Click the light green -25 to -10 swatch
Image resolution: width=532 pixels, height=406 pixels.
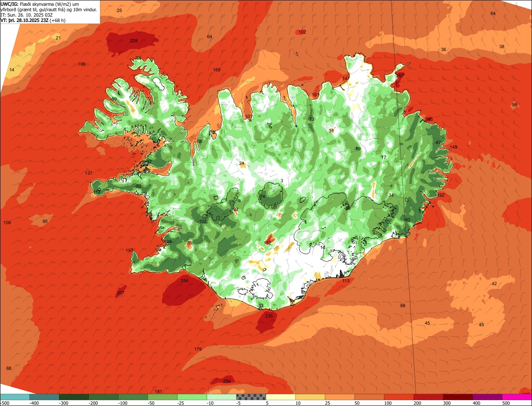pyautogui.click(x=192, y=396)
